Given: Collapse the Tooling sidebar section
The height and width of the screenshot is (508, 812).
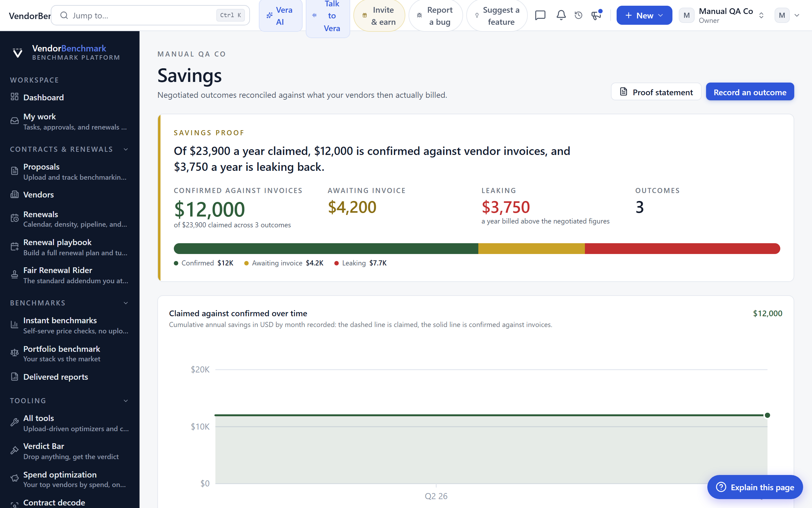Looking at the screenshot, I should tap(126, 401).
